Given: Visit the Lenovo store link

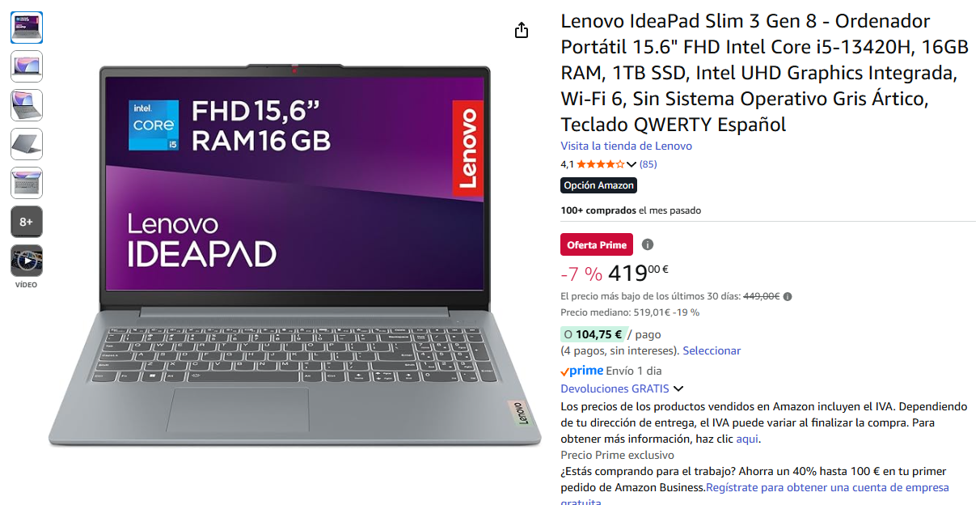Looking at the screenshot, I should (x=627, y=146).
